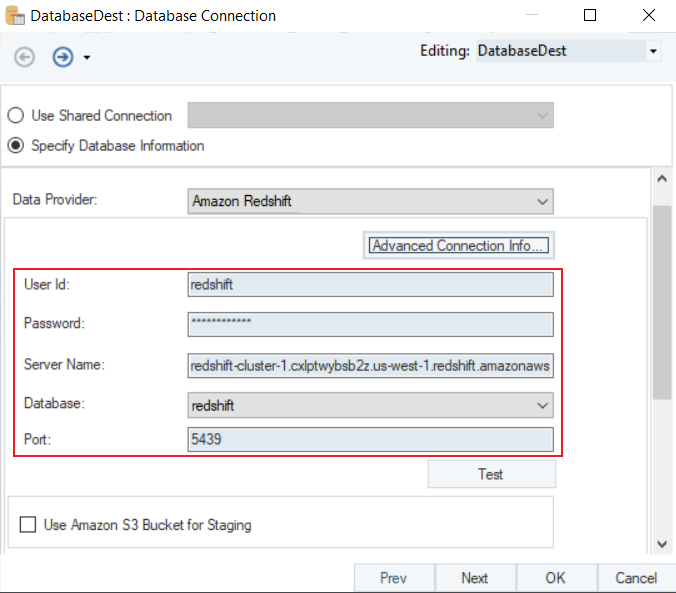Click into the User Id field
This screenshot has width=676, height=593.
pos(370,285)
